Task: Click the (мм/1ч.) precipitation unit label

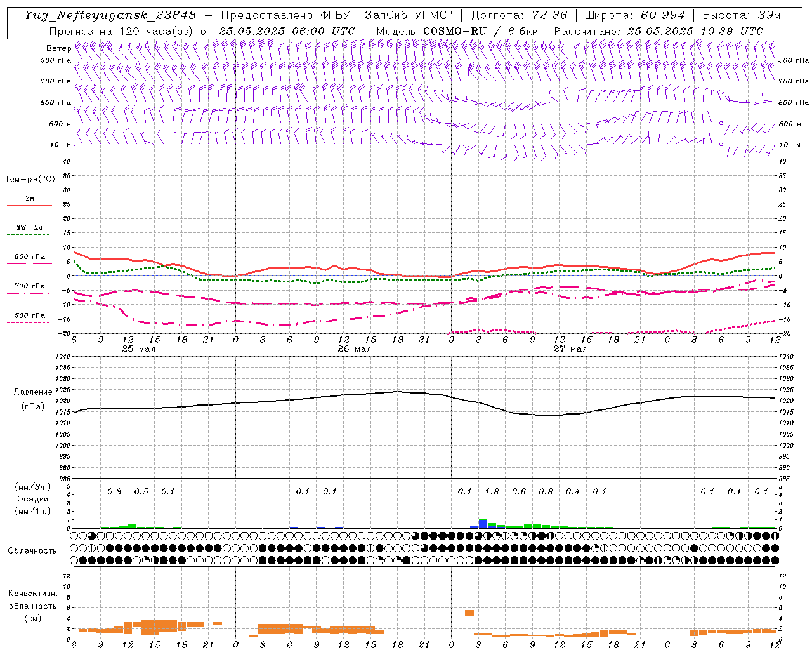Action: [33, 511]
